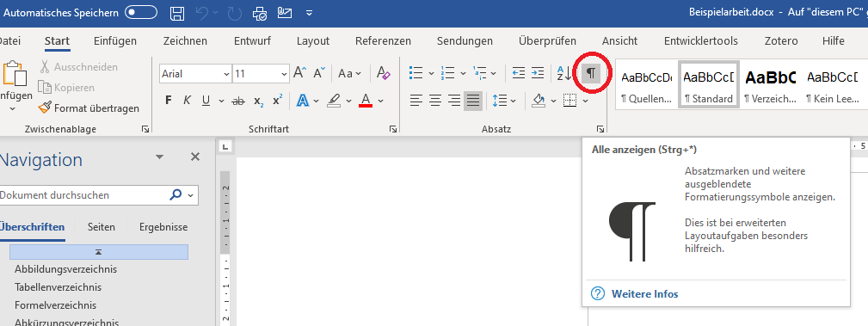Switch to the Ergebnisse navigation tab
Image resolution: width=868 pixels, height=326 pixels.
click(163, 227)
